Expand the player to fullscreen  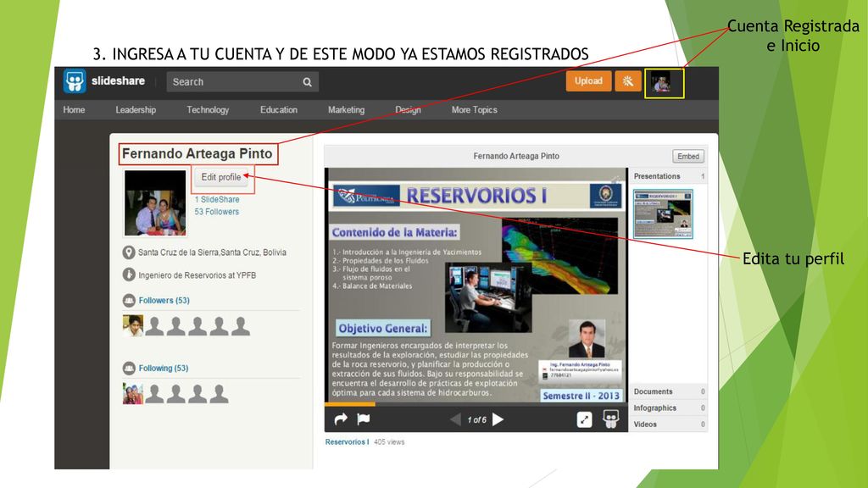pos(584,419)
